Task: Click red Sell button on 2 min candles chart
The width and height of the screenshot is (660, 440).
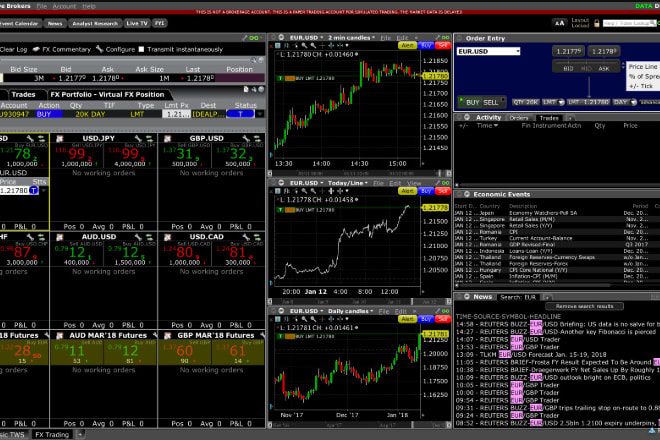Action: coord(442,45)
